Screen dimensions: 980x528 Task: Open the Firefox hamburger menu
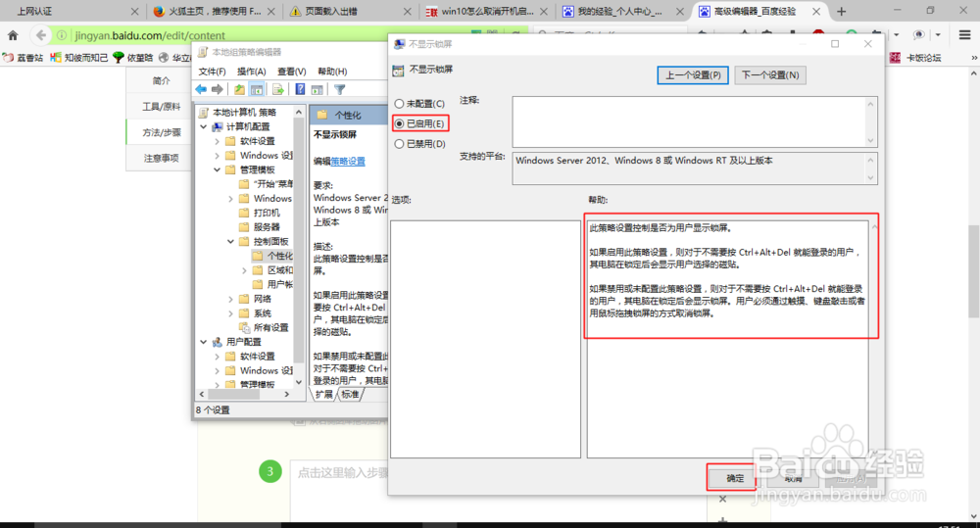[x=964, y=35]
